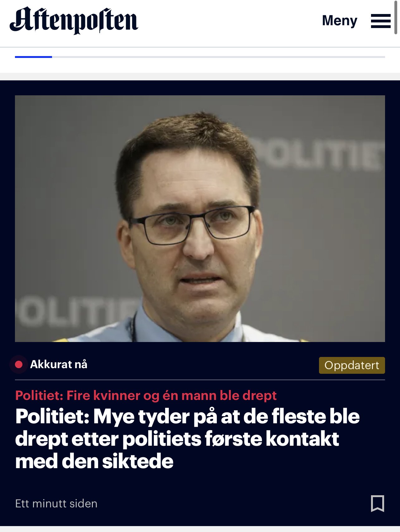Open the hamburger menu icon
The width and height of the screenshot is (400, 532).
(381, 21)
